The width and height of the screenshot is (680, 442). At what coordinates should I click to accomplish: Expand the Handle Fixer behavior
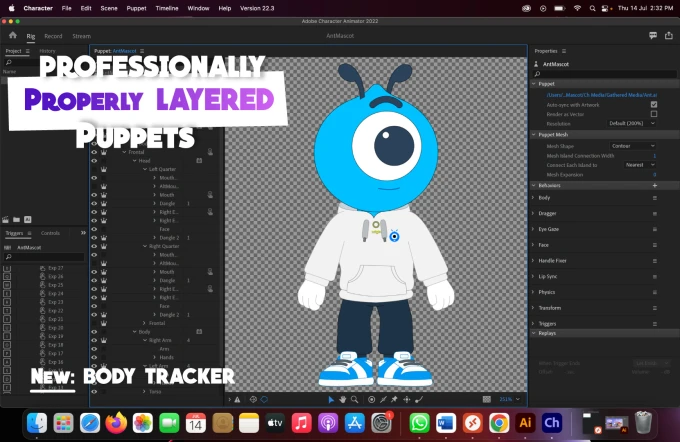[533, 261]
